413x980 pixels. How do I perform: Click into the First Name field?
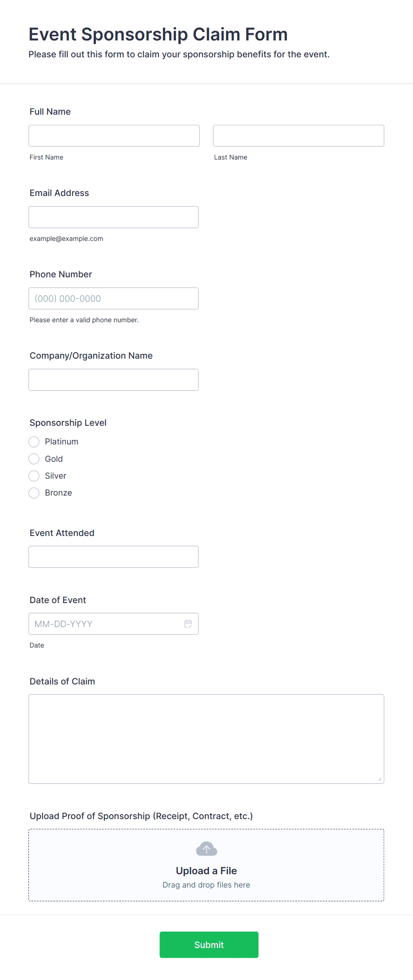(114, 136)
